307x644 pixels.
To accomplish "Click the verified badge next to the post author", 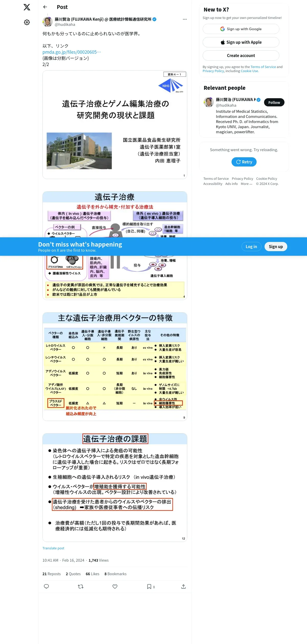I will pyautogui.click(x=155, y=19).
